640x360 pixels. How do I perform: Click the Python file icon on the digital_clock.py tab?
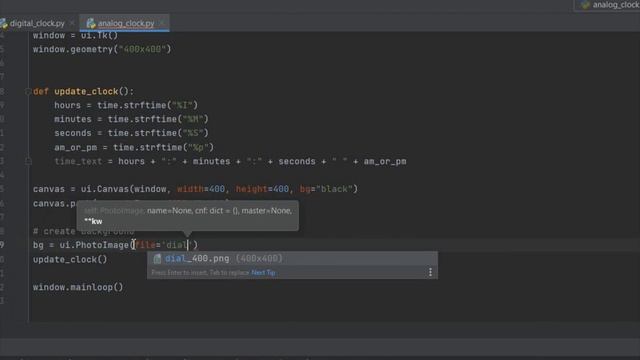click(x=4, y=24)
